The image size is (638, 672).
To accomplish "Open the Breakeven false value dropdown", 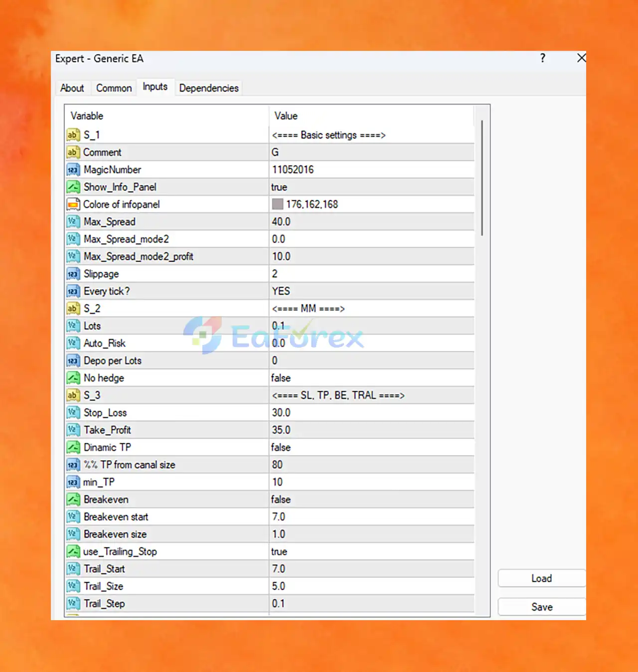I will point(371,500).
